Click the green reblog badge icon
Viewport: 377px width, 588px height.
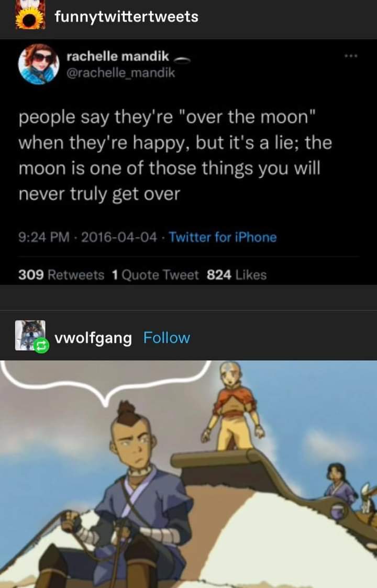pyautogui.click(x=41, y=346)
